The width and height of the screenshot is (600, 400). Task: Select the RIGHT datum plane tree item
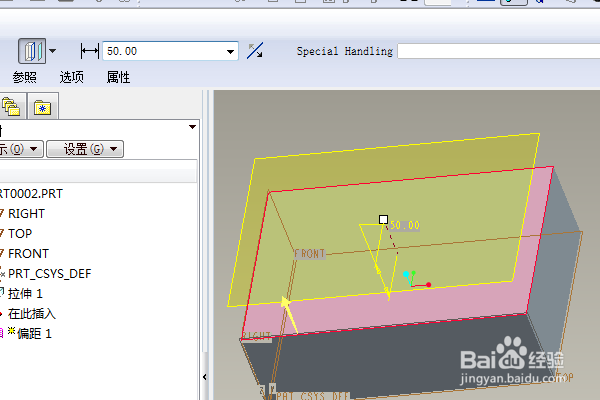point(26,214)
